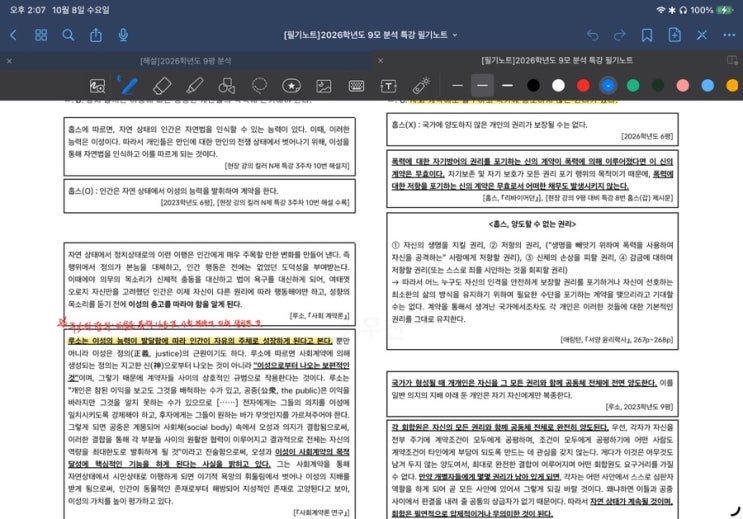The image size is (743, 519).
Task: Pick the white pen color
Action: pyautogui.click(x=559, y=86)
